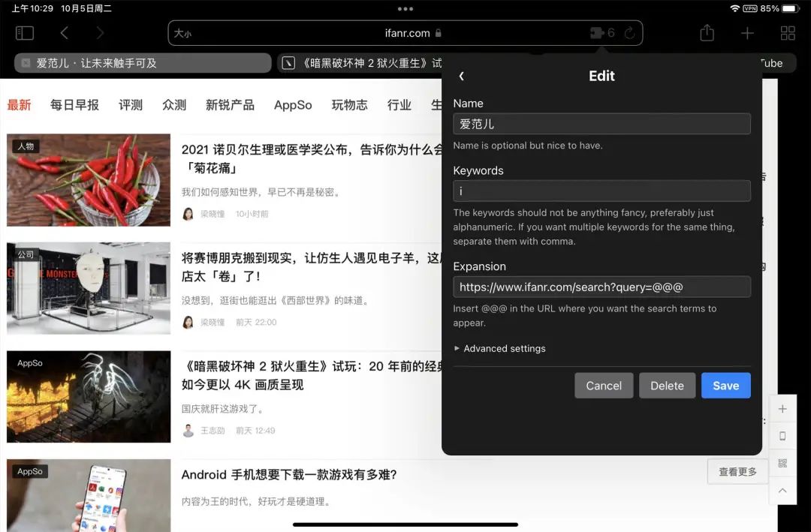
Task: Switch to the 爱范儿 · 让未来触手可及 tab
Action: [x=143, y=63]
